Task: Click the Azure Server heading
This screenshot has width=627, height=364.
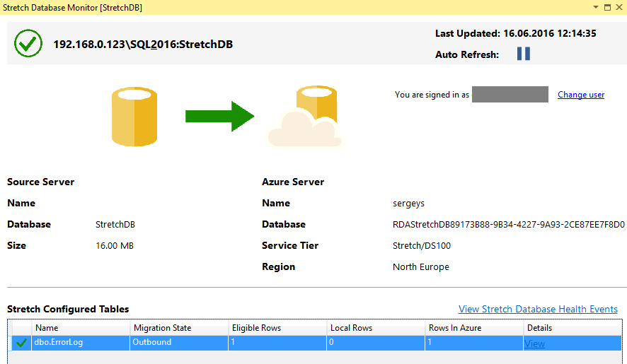Action: tap(293, 182)
